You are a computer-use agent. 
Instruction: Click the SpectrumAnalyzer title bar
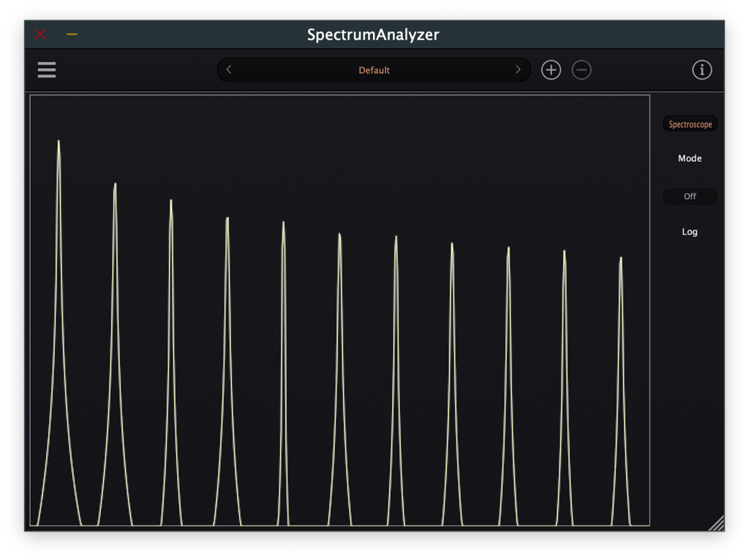pyautogui.click(x=374, y=34)
